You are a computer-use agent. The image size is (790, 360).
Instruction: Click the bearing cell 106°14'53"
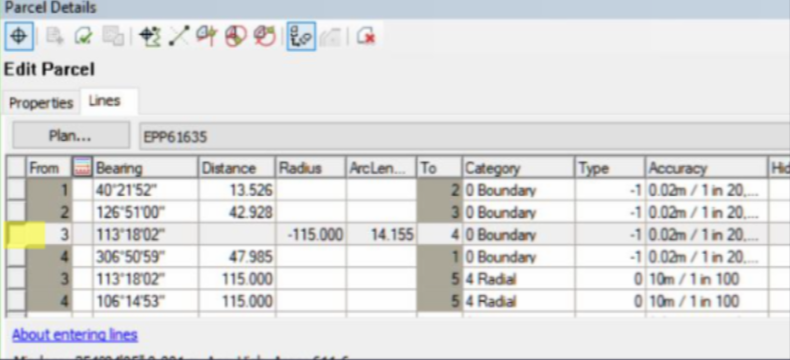(x=145, y=301)
